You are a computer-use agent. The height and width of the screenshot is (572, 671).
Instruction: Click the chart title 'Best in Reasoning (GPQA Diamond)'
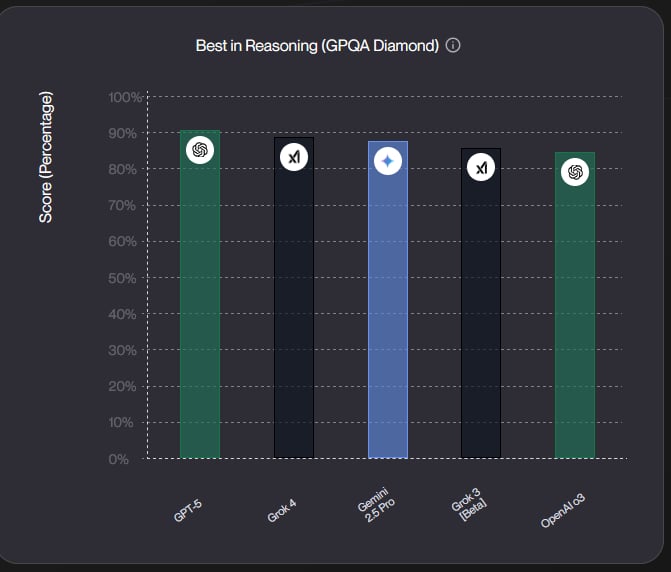click(317, 45)
